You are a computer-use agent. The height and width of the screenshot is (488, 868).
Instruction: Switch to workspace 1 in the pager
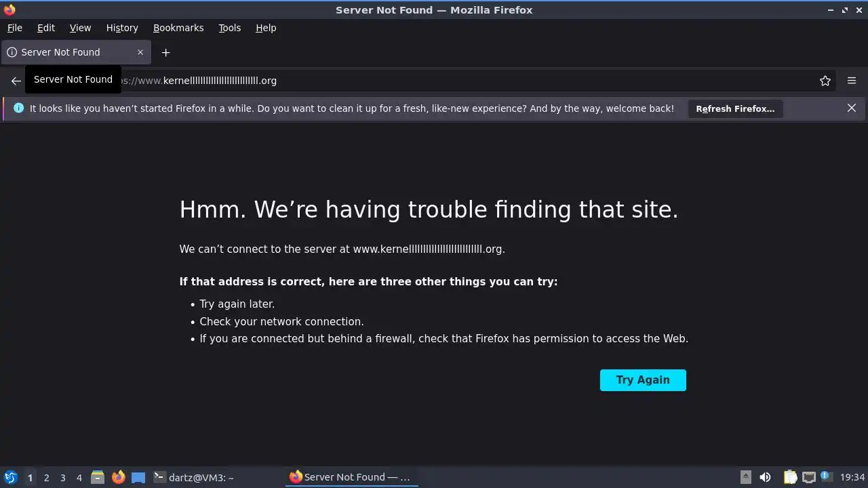point(30,478)
